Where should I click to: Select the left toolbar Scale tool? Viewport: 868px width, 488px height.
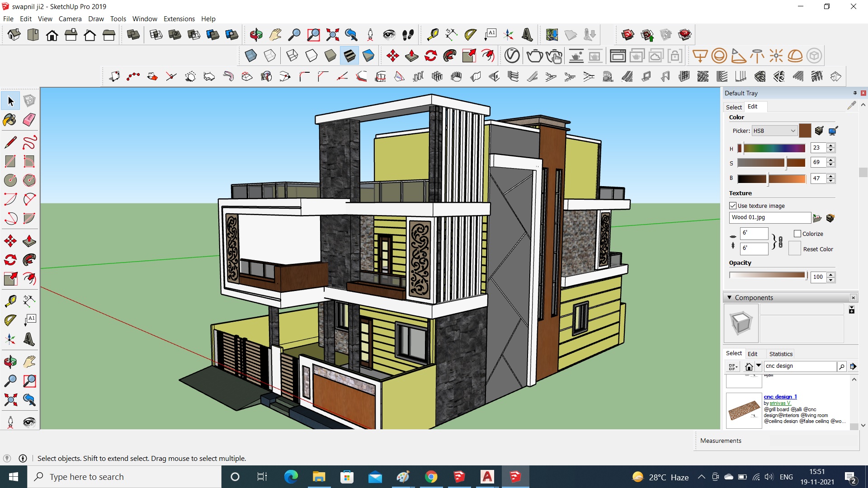point(10,279)
